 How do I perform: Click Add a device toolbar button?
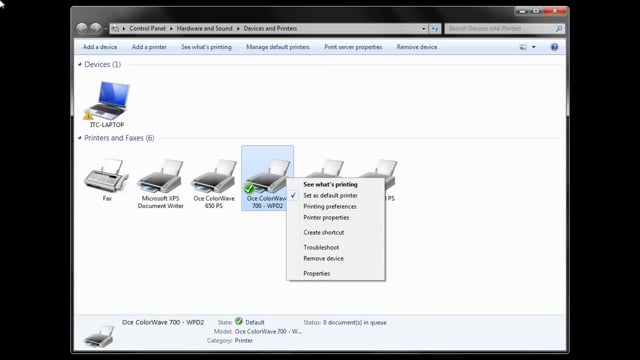pos(100,47)
